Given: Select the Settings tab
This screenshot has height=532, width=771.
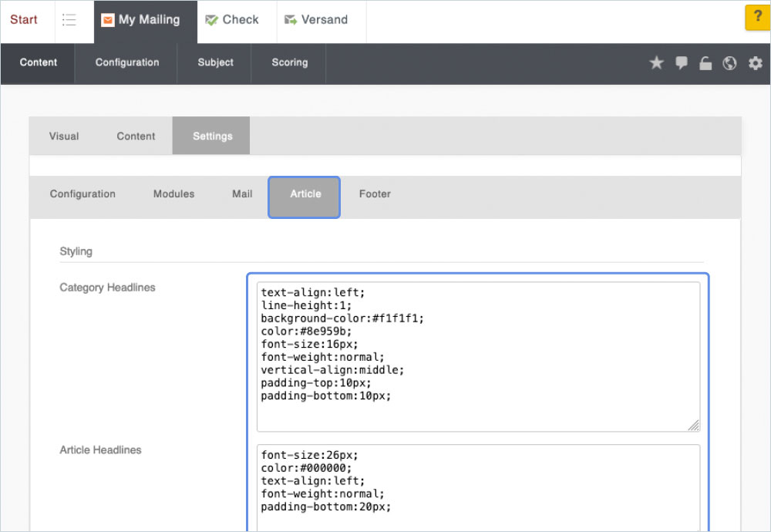Looking at the screenshot, I should pos(212,136).
